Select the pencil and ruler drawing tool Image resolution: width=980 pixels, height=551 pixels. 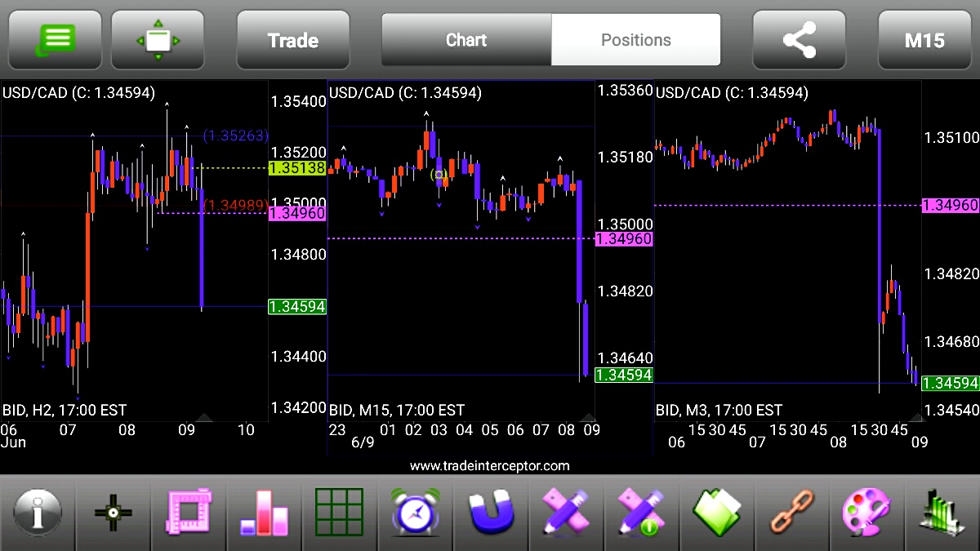coord(566,513)
